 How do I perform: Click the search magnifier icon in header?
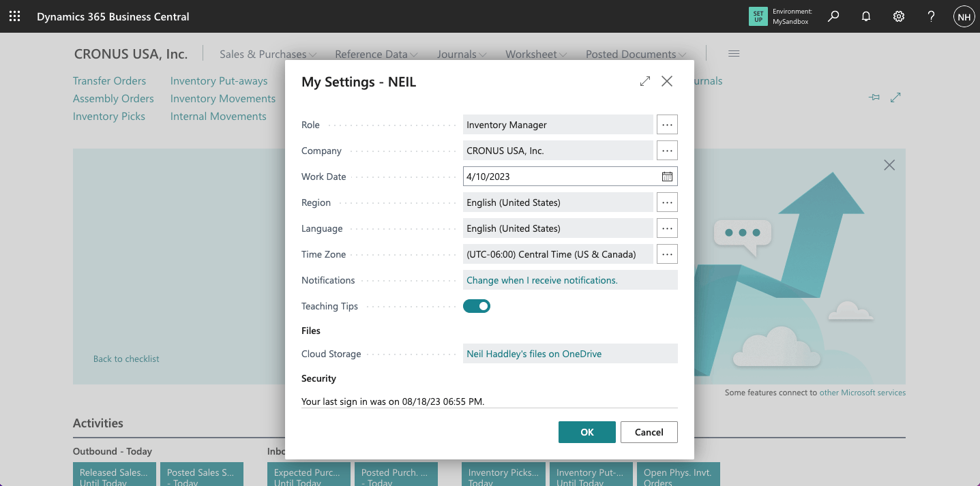pos(833,16)
